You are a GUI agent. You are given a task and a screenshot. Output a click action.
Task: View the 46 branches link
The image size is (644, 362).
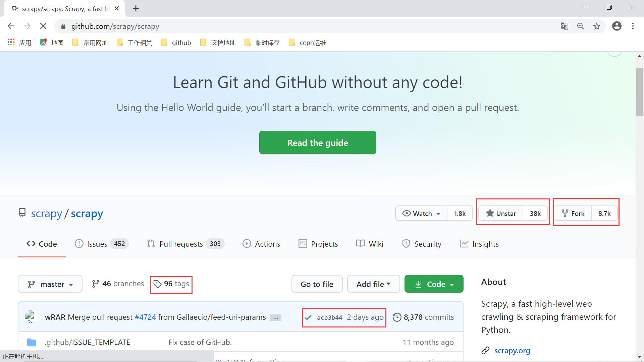tap(118, 284)
